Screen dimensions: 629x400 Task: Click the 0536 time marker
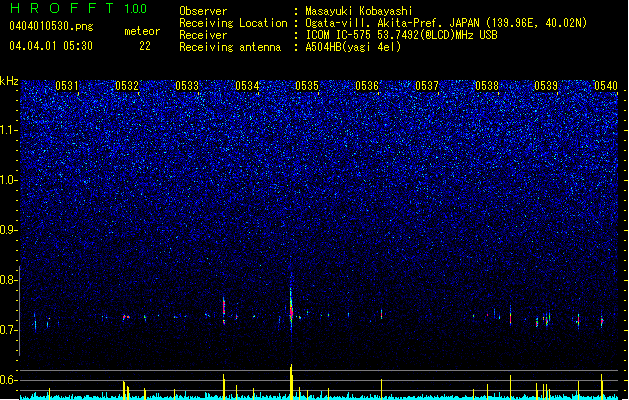pos(367,85)
